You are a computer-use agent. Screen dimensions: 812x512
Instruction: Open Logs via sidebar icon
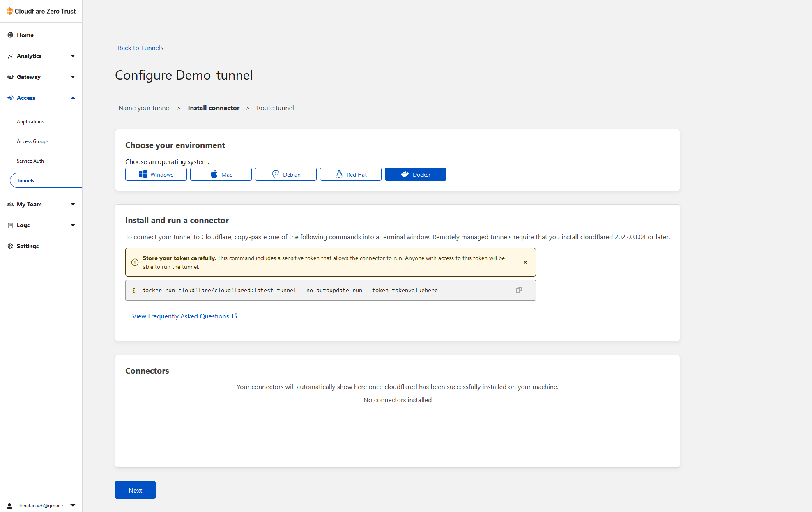point(10,225)
